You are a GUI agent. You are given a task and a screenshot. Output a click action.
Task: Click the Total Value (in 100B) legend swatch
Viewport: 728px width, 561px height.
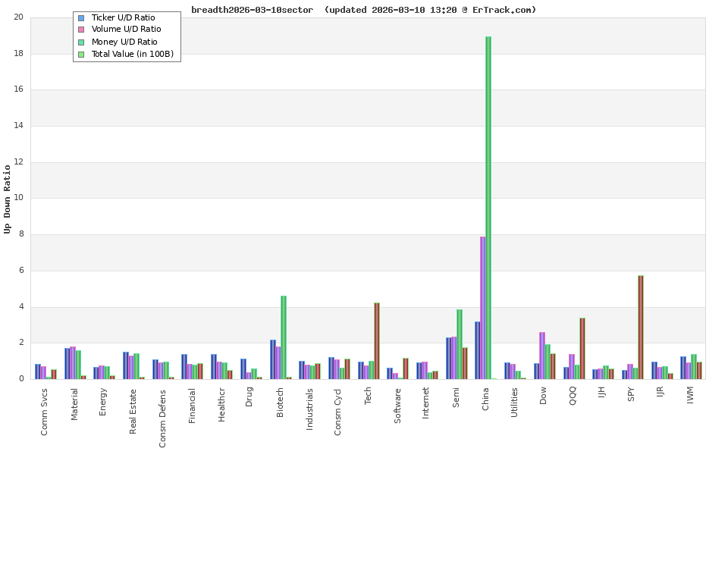tap(81, 54)
